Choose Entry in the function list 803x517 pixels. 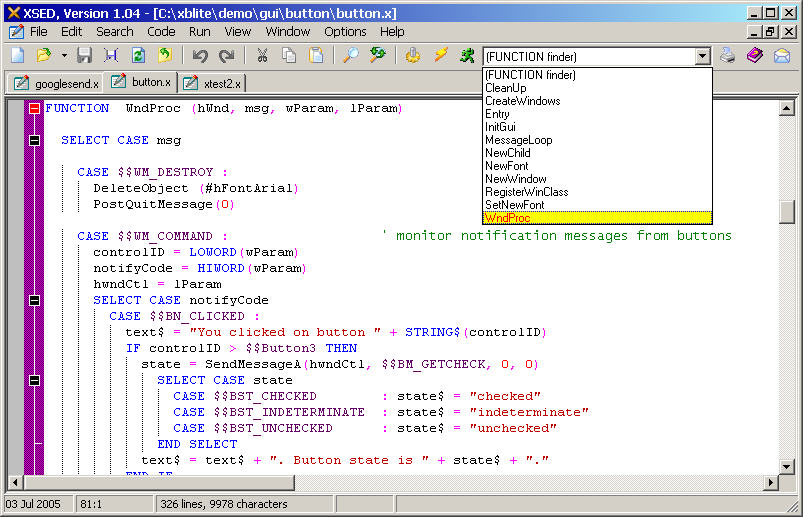[x=597, y=114]
